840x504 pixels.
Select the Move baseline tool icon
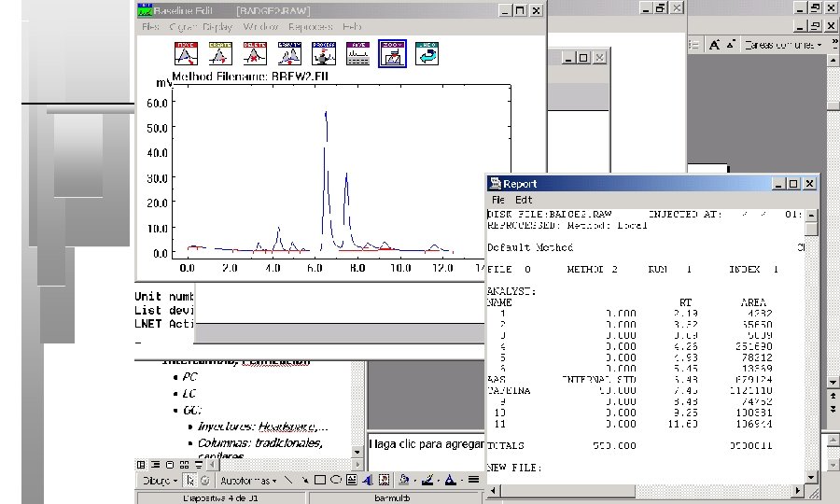click(x=186, y=53)
